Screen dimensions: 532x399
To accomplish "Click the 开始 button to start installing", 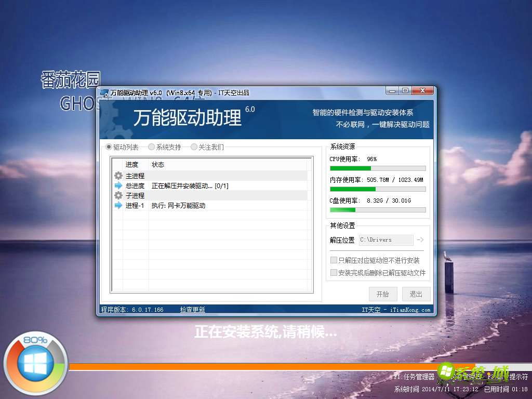I will point(383,294).
